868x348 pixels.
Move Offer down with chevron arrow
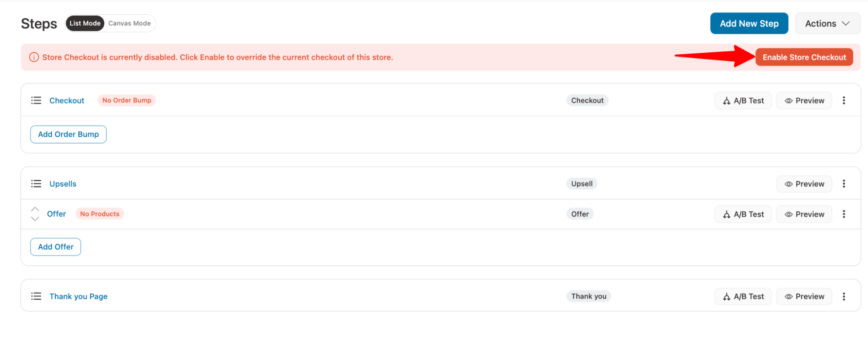pos(35,219)
